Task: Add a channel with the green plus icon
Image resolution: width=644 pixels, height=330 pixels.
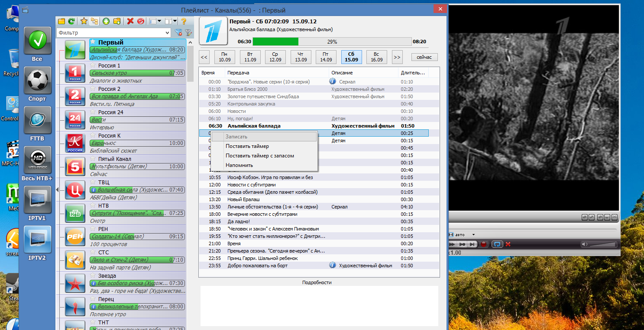Action: click(x=106, y=21)
